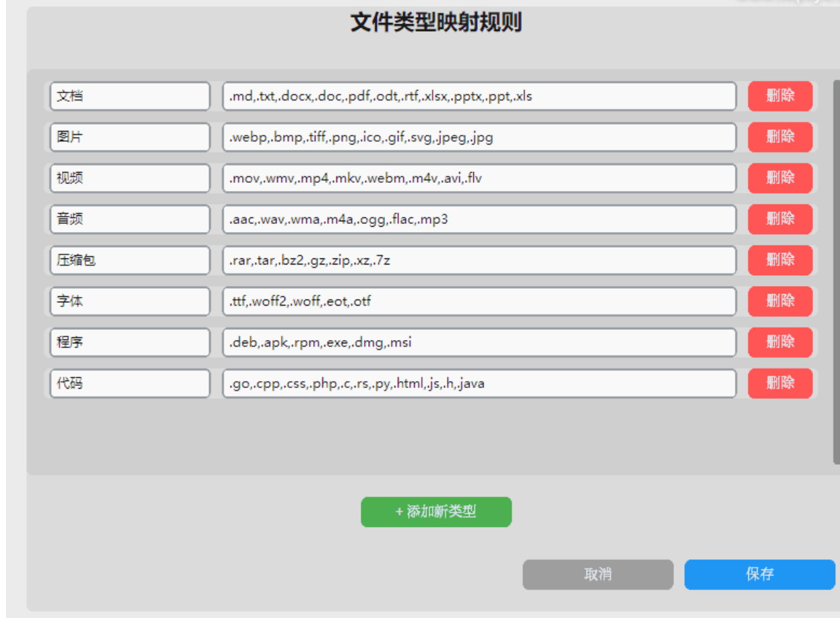Viewport: 840px width, 618px height.
Task: Remove the 程序 rule row
Action: click(780, 342)
